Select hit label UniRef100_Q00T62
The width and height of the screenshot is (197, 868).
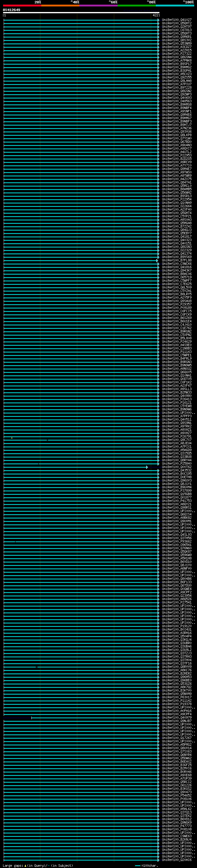177,467
